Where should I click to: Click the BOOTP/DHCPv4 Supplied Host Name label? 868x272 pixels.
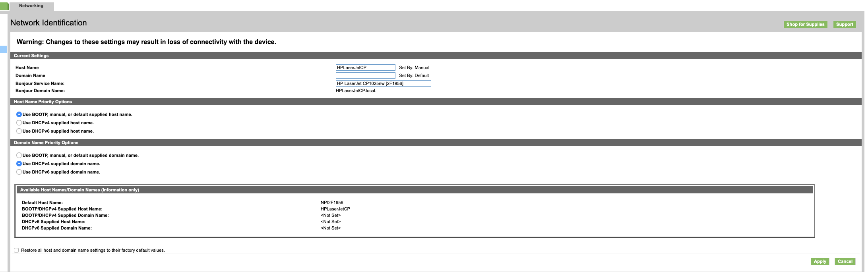62,209
